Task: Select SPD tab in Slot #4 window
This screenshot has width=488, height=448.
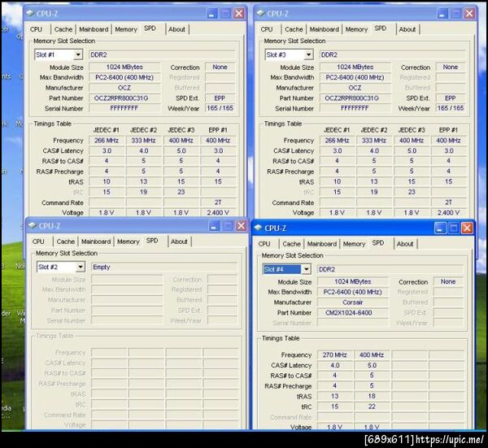Action: pos(378,243)
